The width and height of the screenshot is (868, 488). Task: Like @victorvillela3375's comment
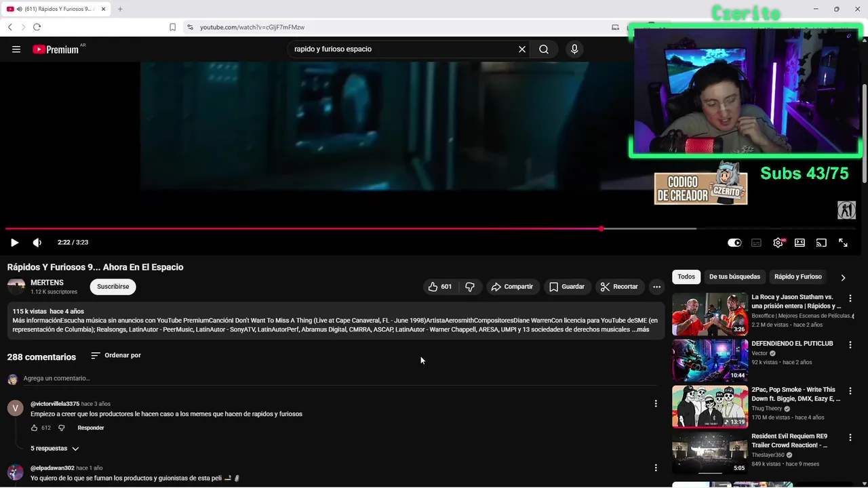pyautogui.click(x=34, y=428)
